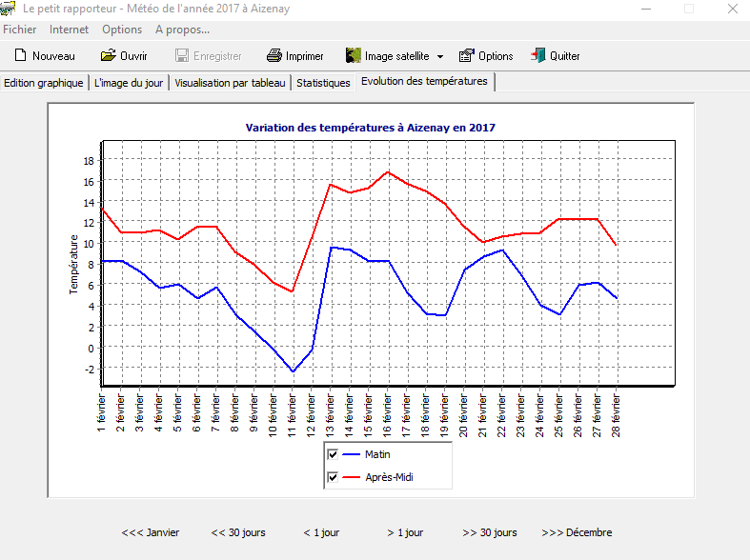The image size is (750, 560).
Task: Click the chart title text
Action: (x=370, y=128)
